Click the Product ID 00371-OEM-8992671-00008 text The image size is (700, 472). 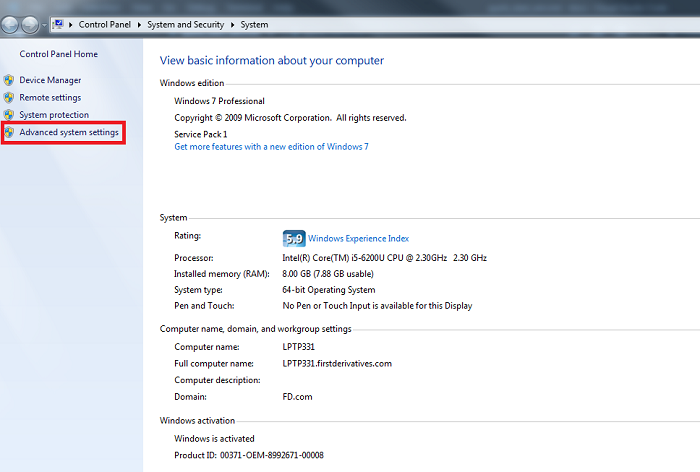[249, 455]
